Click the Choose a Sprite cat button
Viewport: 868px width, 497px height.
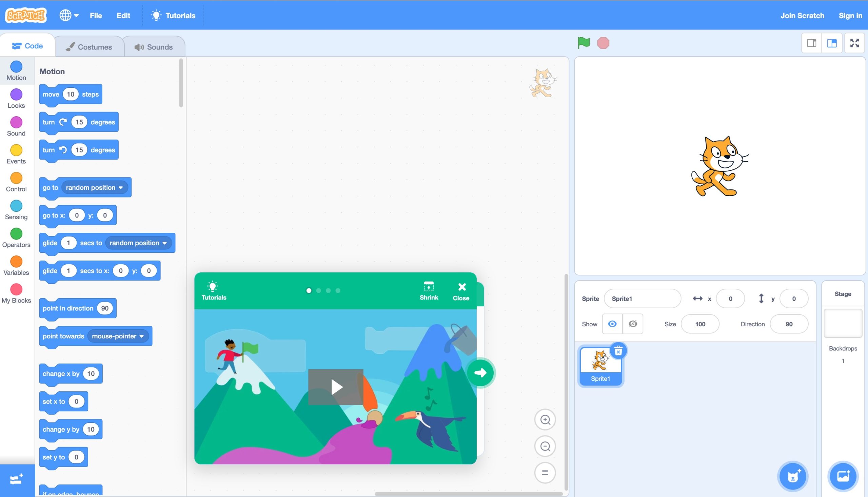point(792,476)
